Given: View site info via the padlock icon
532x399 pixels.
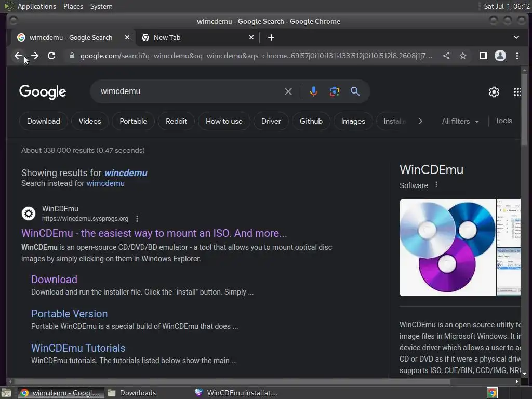Looking at the screenshot, I should (x=72, y=56).
